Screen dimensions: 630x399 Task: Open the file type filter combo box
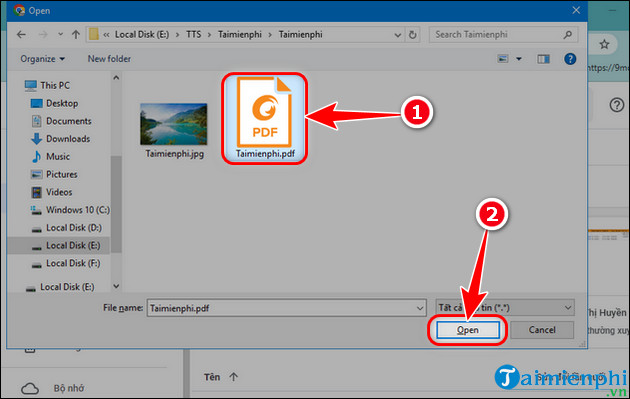(x=505, y=308)
